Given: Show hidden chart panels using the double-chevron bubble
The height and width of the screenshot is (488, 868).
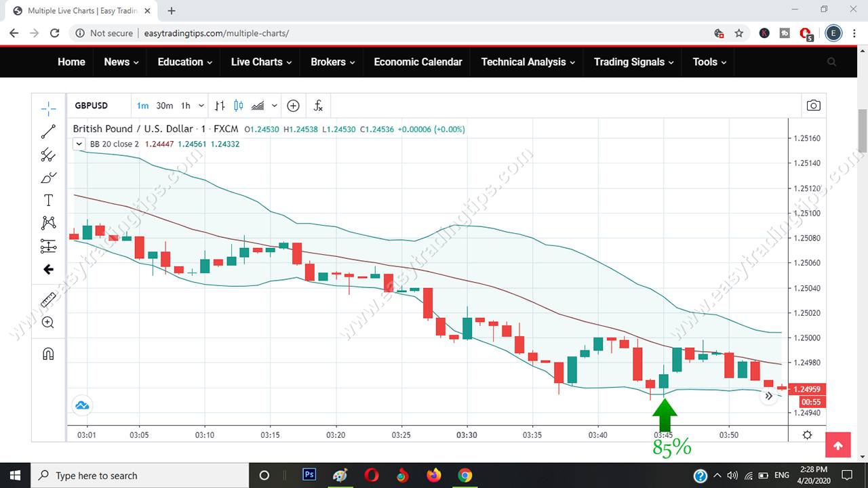Looking at the screenshot, I should 769,395.
